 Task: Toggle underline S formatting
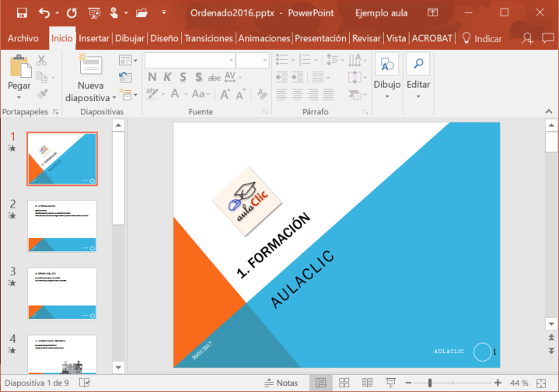coord(183,77)
